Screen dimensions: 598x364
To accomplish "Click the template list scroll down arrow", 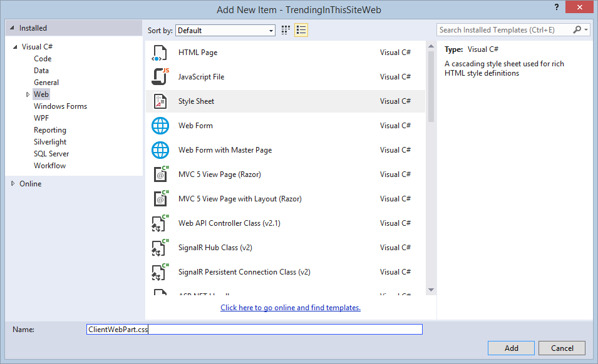I will click(x=431, y=290).
